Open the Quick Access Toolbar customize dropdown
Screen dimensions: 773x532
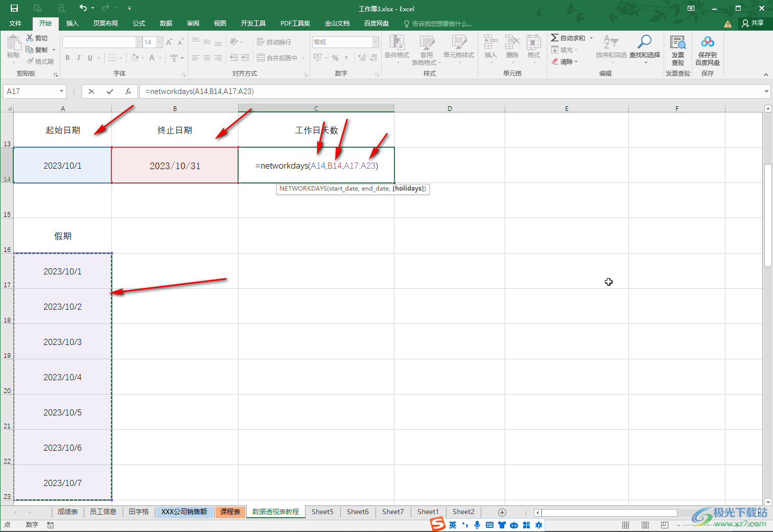click(x=129, y=8)
